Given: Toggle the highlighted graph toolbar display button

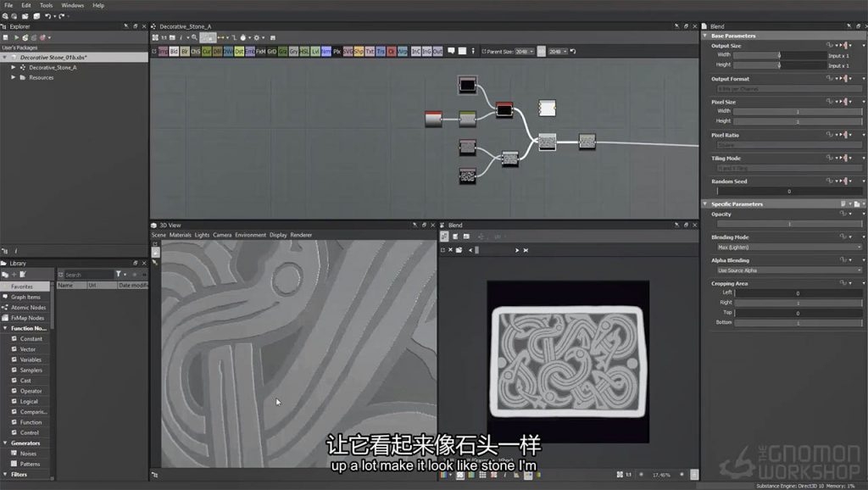Looking at the screenshot, I should coord(208,37).
